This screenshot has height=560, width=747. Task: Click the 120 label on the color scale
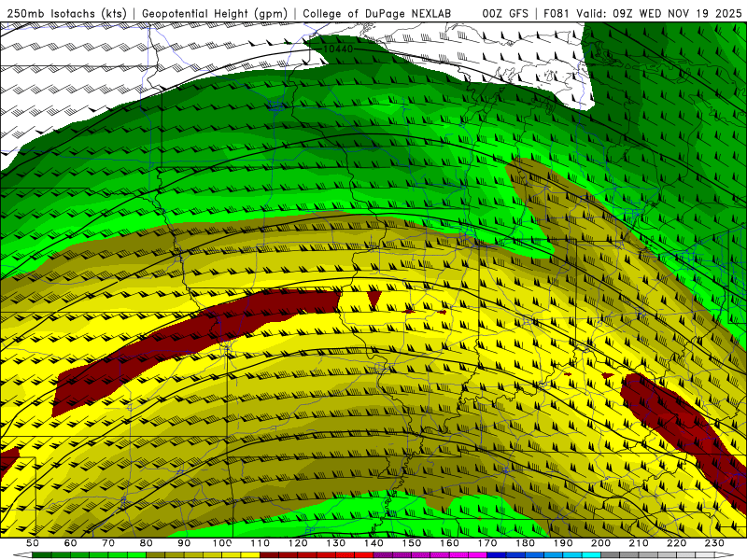pos(298,543)
